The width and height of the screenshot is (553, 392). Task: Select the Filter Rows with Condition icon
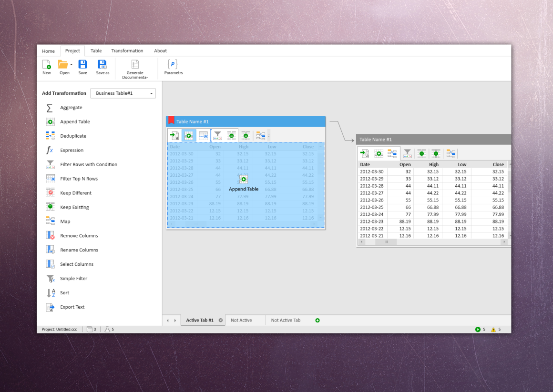pos(50,164)
